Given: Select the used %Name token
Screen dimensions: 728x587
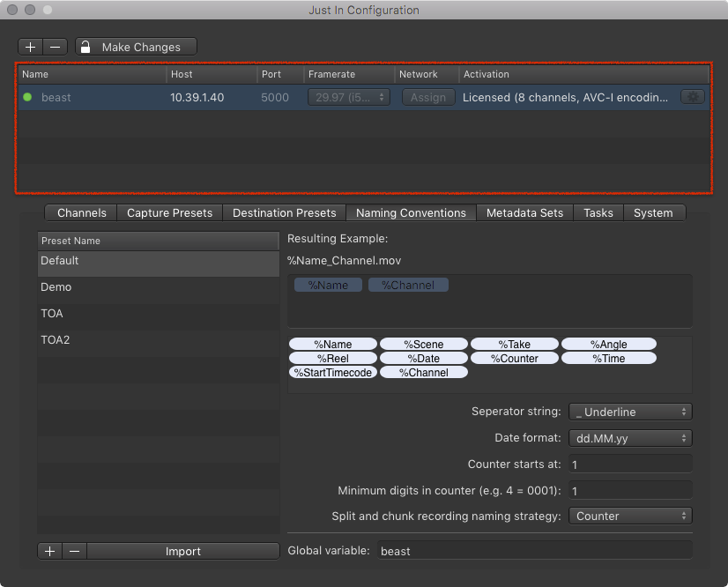Looking at the screenshot, I should (328, 286).
